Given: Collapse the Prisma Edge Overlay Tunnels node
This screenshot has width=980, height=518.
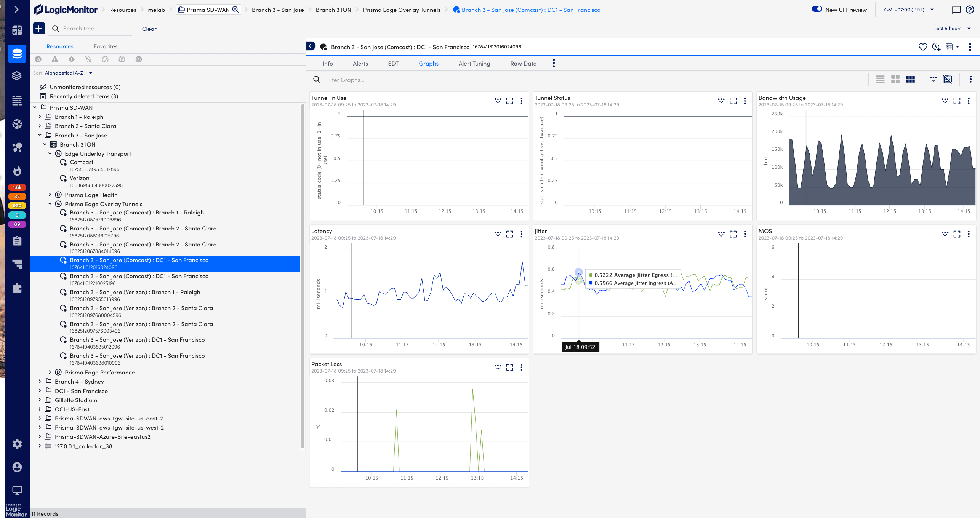Looking at the screenshot, I should pyautogui.click(x=50, y=204).
